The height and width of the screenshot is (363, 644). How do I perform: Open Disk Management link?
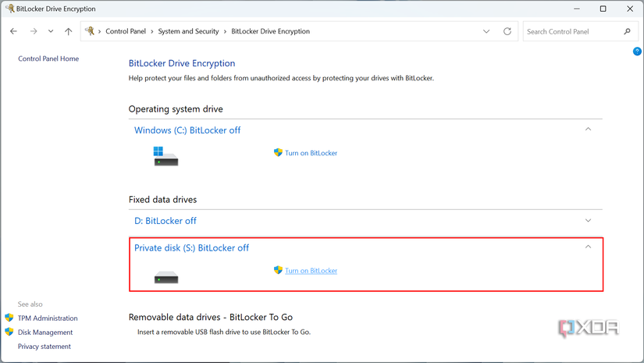click(45, 333)
